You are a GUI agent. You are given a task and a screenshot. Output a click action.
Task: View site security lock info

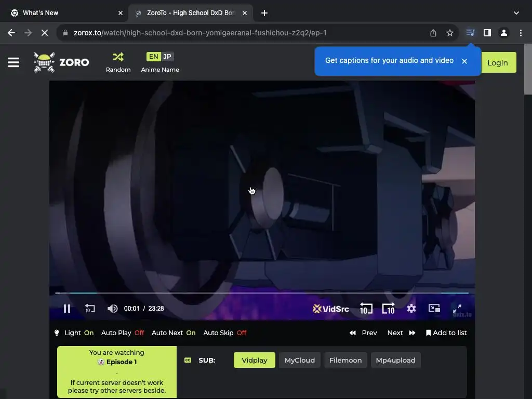(65, 33)
